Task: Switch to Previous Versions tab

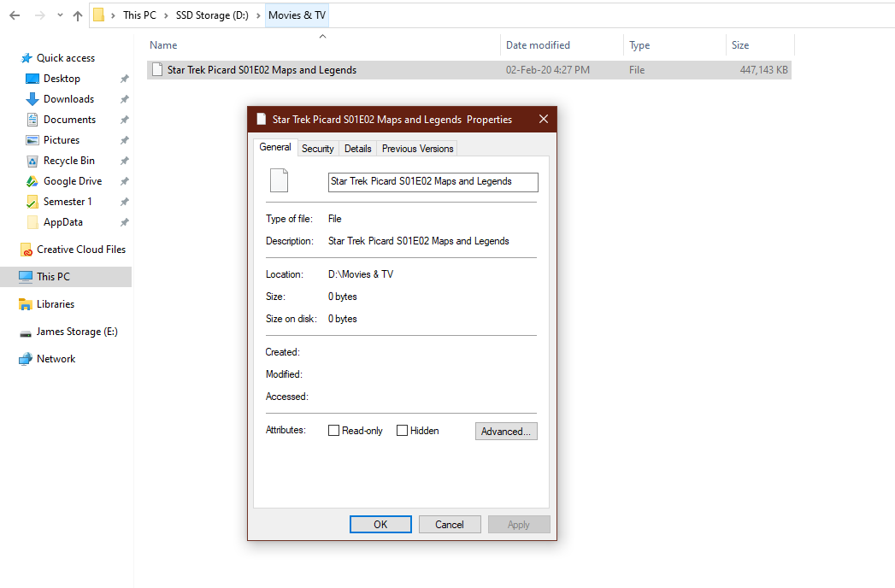Action: pos(418,149)
